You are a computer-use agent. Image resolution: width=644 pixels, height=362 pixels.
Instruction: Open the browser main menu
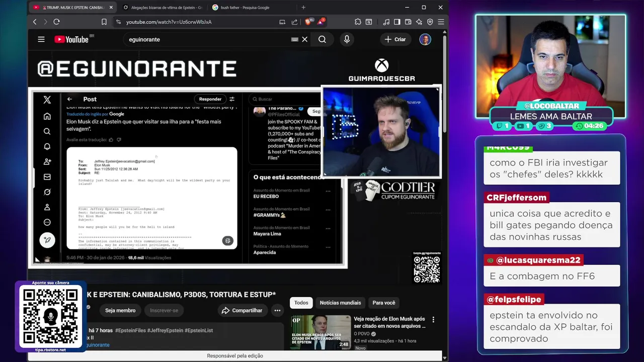[x=441, y=22]
